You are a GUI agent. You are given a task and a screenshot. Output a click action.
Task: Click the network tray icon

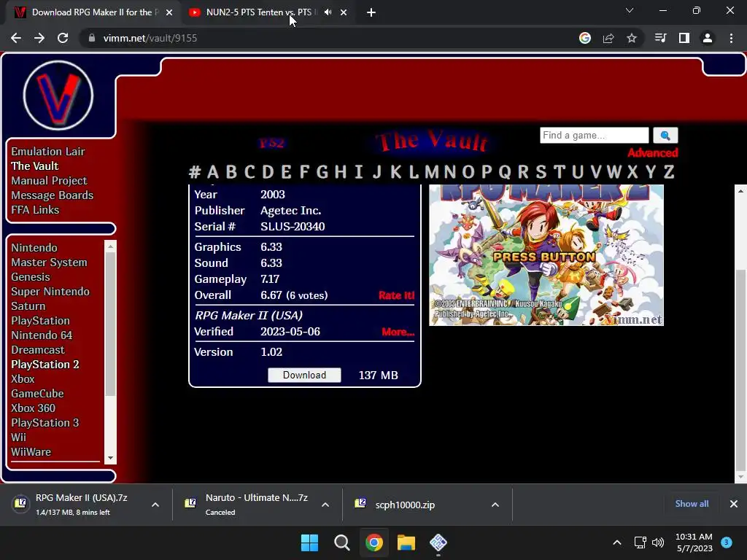coord(640,542)
